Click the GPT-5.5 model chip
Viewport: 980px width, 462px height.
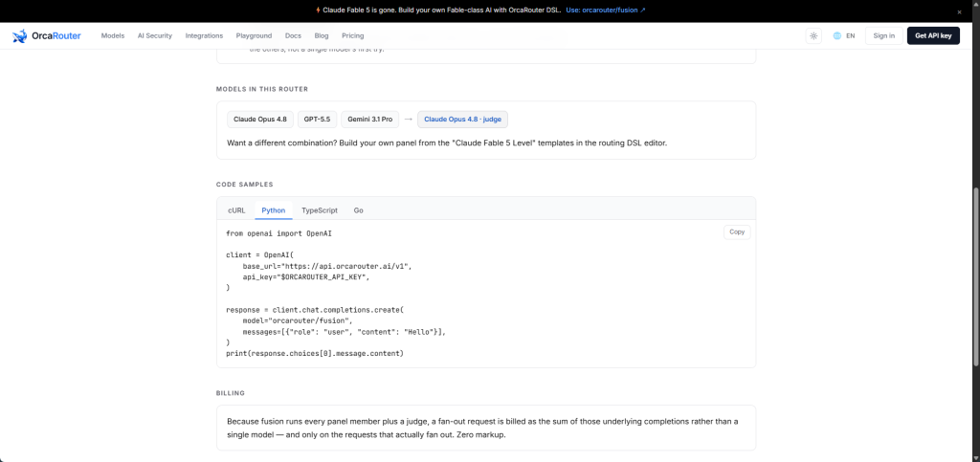[317, 120]
